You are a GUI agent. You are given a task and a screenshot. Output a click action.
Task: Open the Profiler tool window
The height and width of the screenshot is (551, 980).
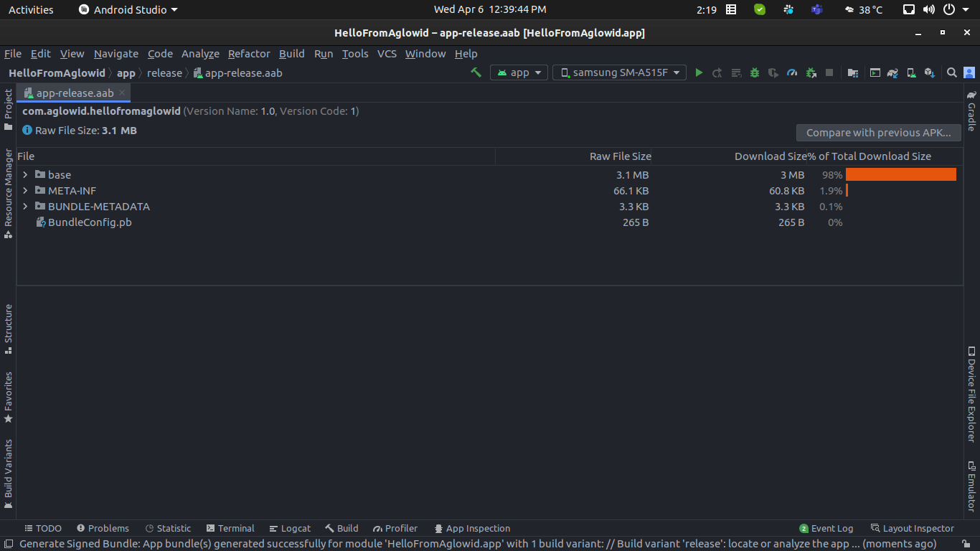pos(395,528)
